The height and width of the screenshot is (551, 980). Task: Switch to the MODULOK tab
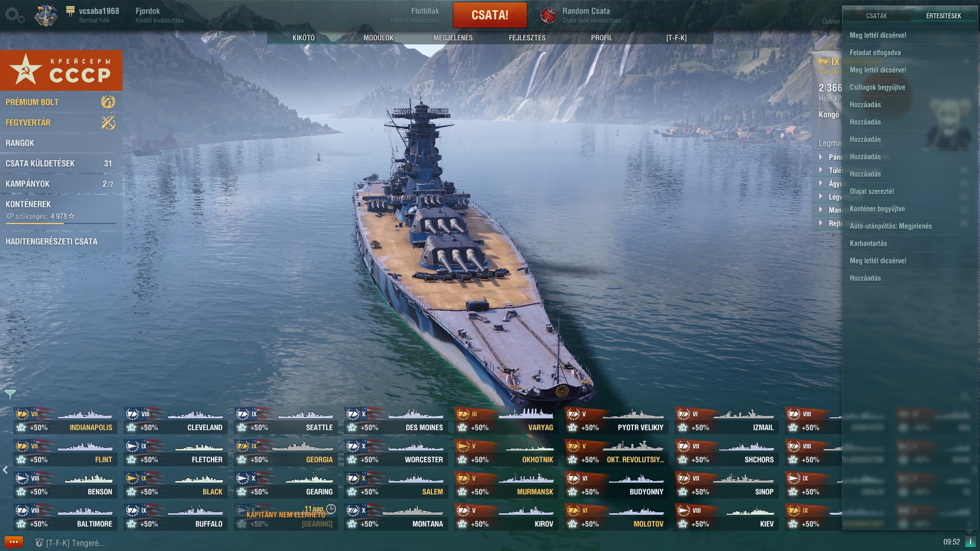coord(378,38)
